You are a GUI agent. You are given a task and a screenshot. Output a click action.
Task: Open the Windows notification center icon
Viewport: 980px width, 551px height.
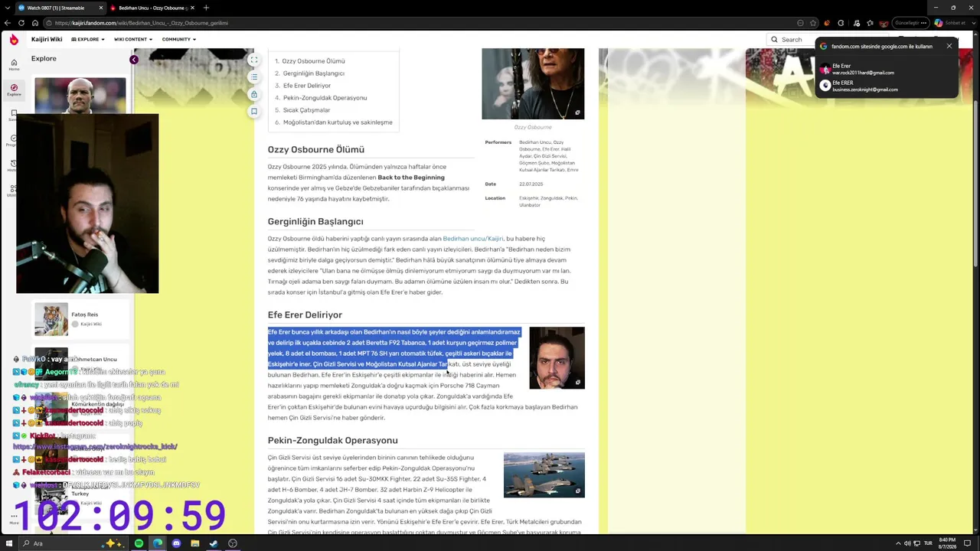point(967,543)
